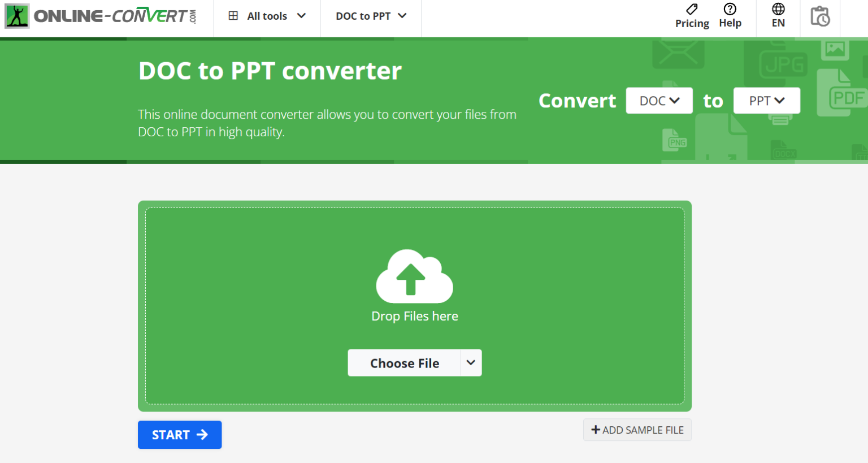This screenshot has width=868, height=463.
Task: Click the arrow icon inside START button
Action: (201, 435)
